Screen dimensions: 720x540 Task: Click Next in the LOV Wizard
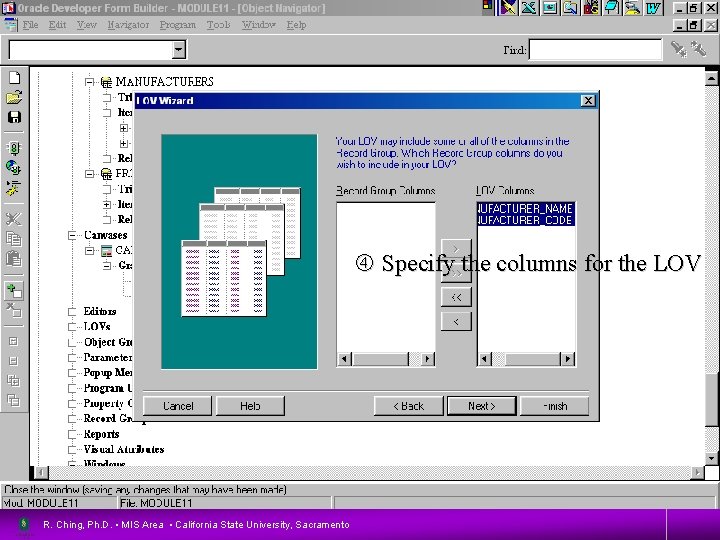pos(482,406)
